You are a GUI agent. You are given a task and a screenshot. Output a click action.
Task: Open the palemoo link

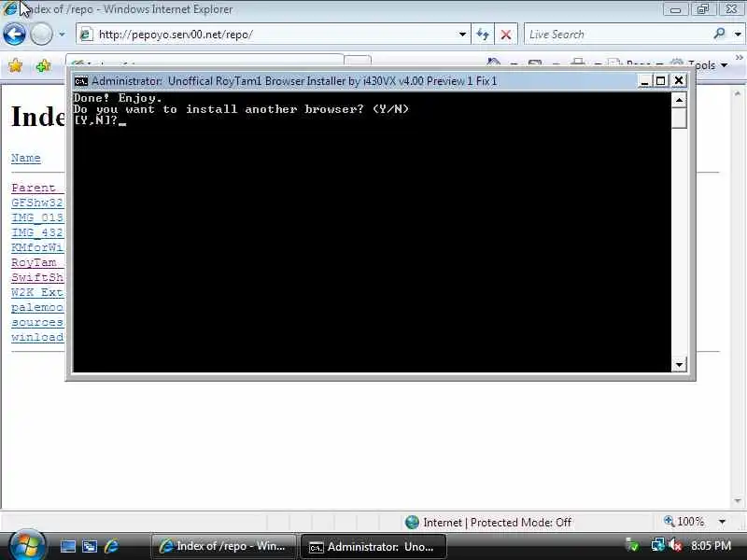(37, 307)
